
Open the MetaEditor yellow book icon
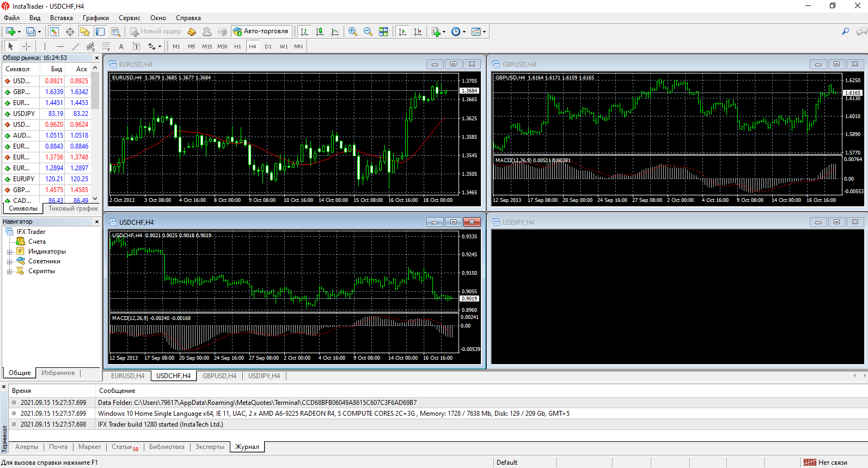pyautogui.click(x=192, y=32)
